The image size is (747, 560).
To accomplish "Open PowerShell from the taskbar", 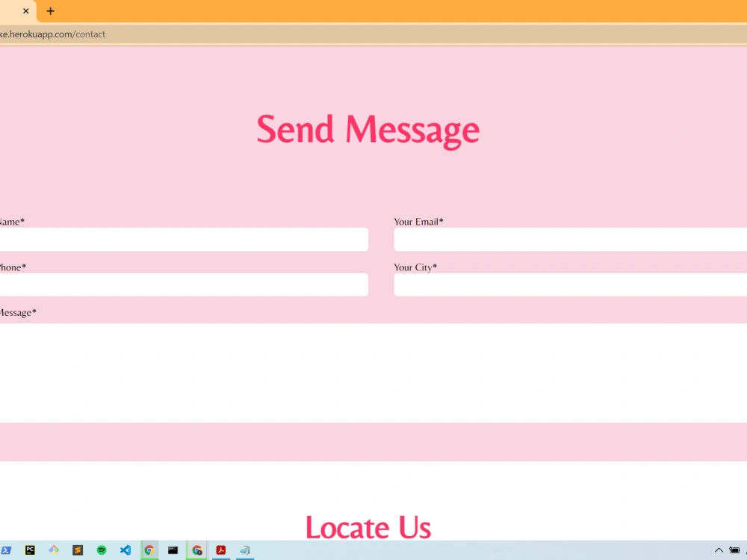I will point(6,550).
